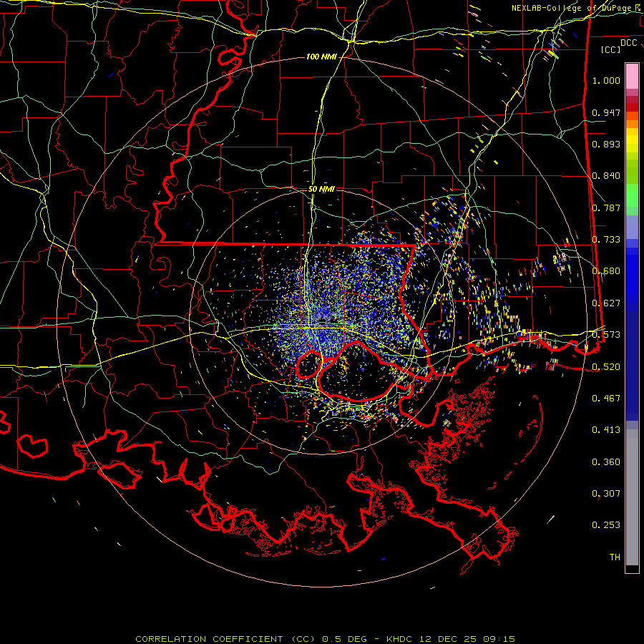Viewport: 644px width, 644px height.
Task: Click the TH label at the scale bottom
Action: [x=615, y=557]
